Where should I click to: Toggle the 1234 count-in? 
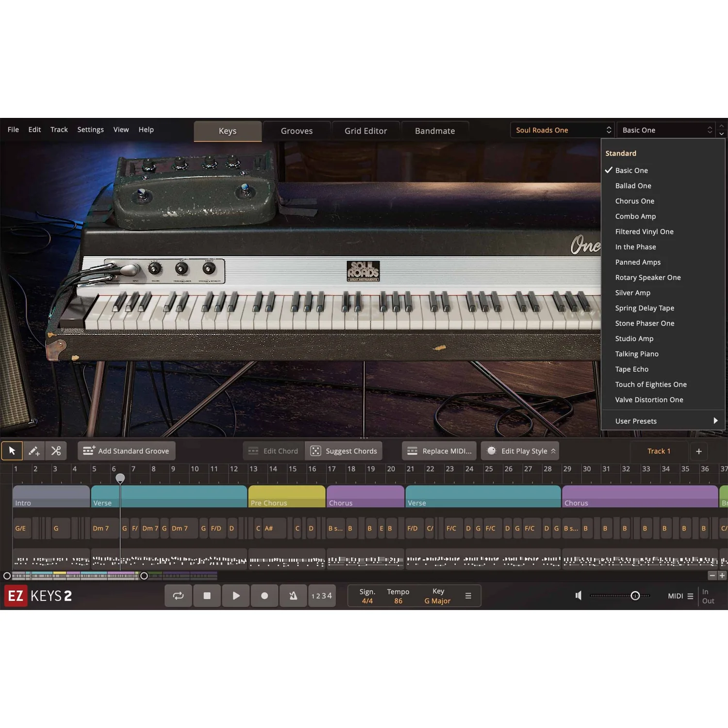[322, 596]
